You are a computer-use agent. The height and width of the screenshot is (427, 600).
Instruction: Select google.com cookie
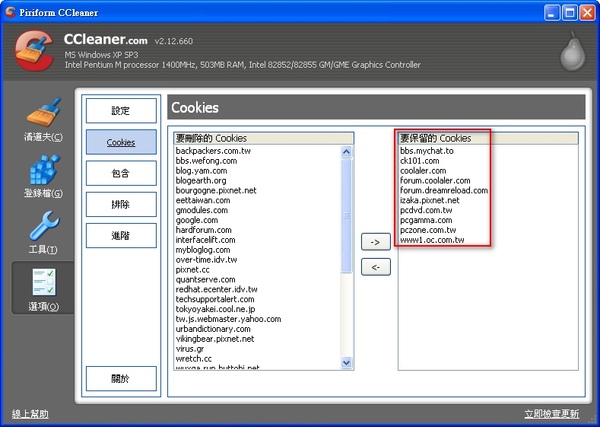pyautogui.click(x=197, y=220)
